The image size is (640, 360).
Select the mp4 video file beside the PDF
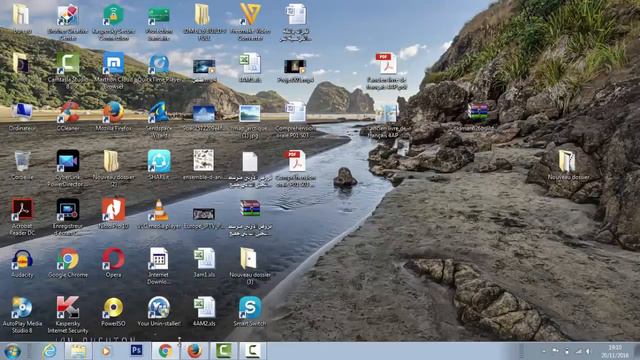click(295, 66)
